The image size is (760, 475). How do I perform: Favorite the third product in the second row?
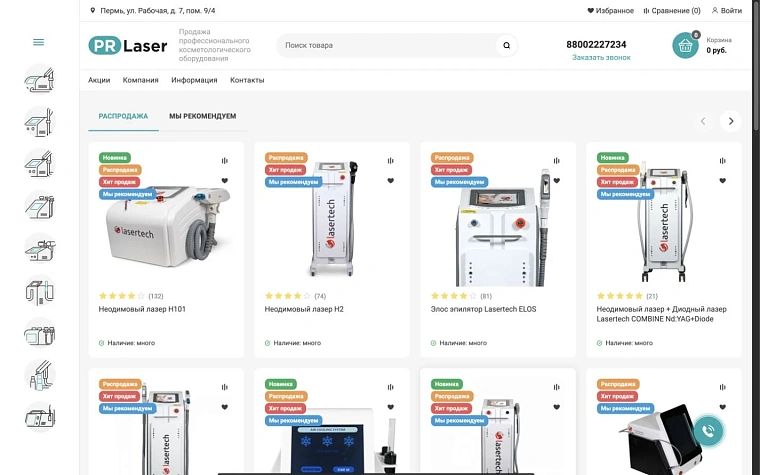point(556,407)
